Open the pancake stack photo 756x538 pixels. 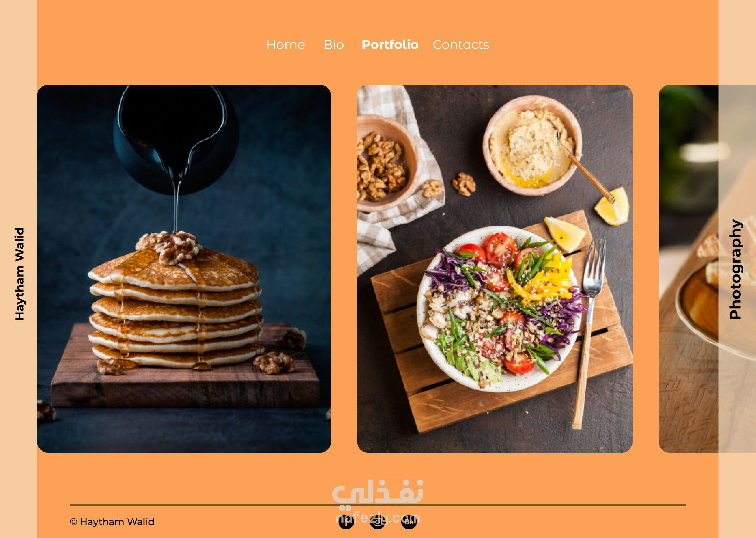(184, 269)
